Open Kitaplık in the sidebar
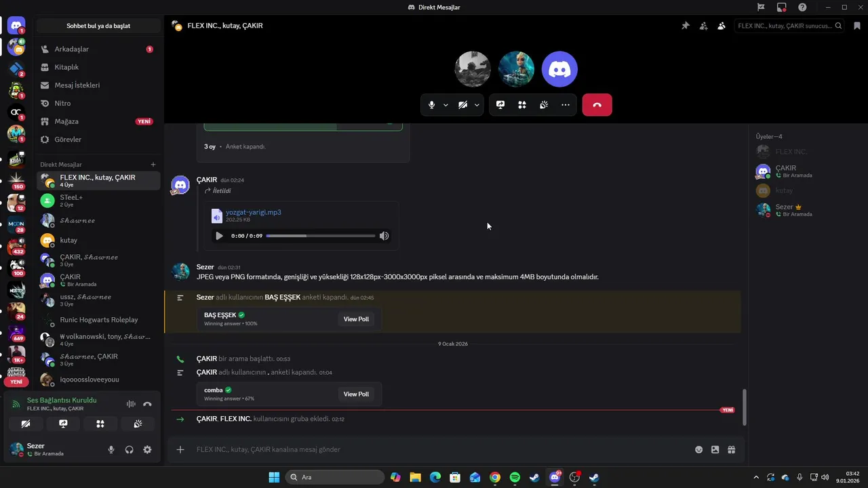The width and height of the screenshot is (868, 488). pyautogui.click(x=98, y=67)
